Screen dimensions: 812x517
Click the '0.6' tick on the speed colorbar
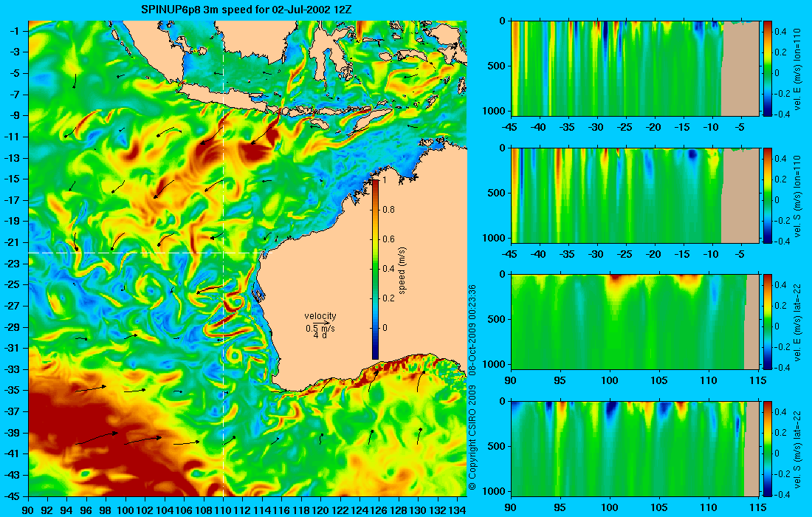click(388, 239)
